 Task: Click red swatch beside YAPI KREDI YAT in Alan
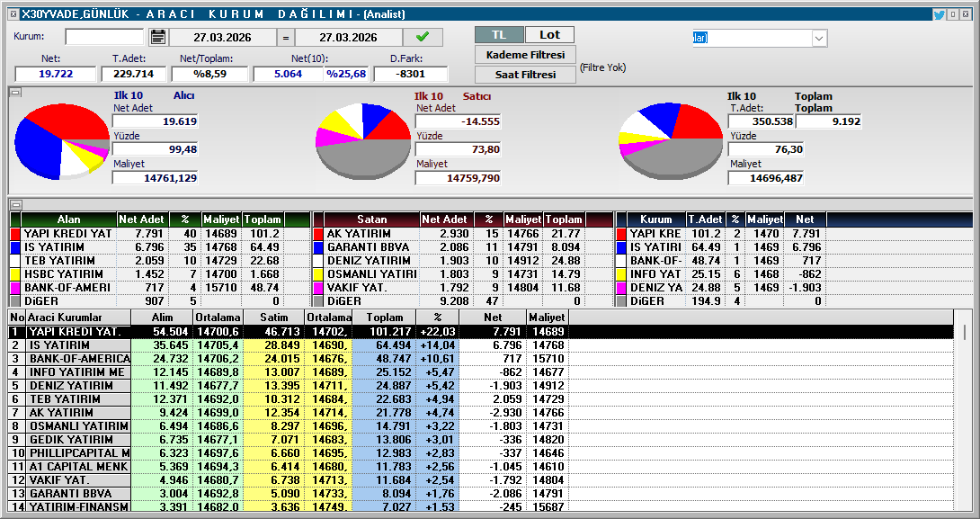pyautogui.click(x=15, y=234)
